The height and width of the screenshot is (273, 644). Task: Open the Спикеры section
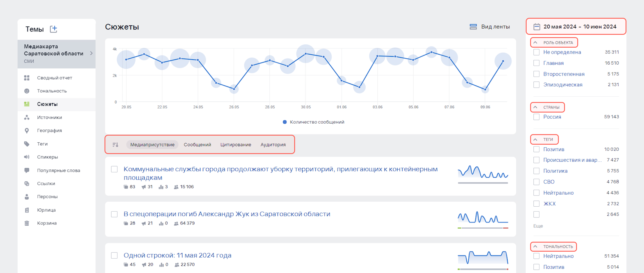point(56,157)
